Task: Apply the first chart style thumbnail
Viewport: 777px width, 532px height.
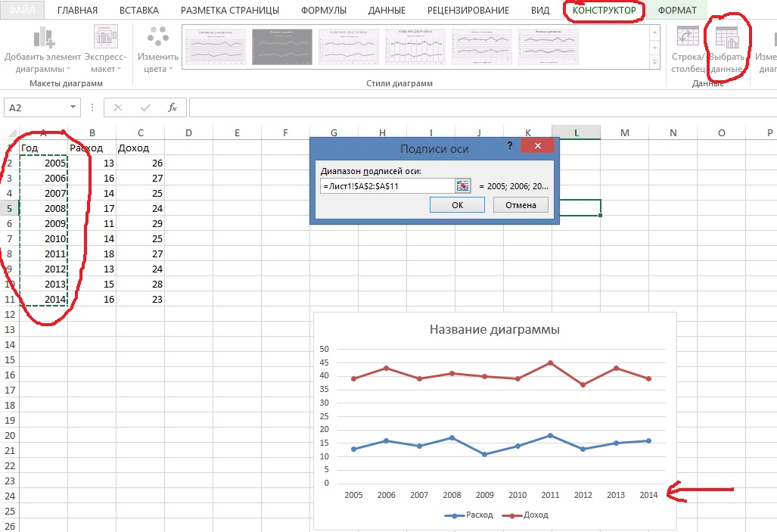Action: (x=216, y=47)
